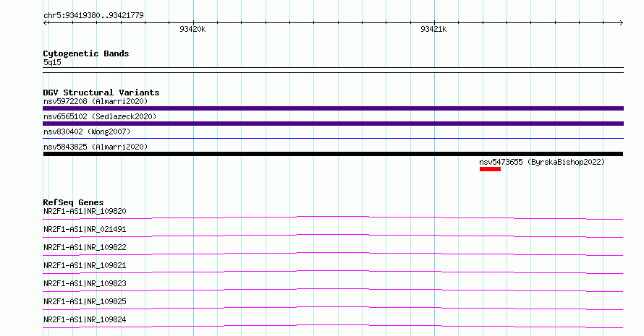Open NR2F1-AS1|NR_109820 transcript label
This screenshot has height=336, width=644.
coord(85,211)
